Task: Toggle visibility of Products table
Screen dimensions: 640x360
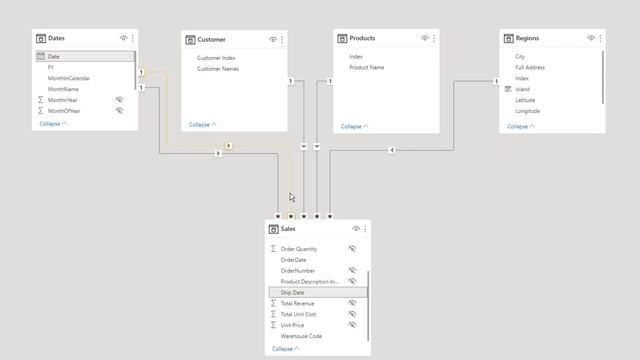Action: coord(424,38)
